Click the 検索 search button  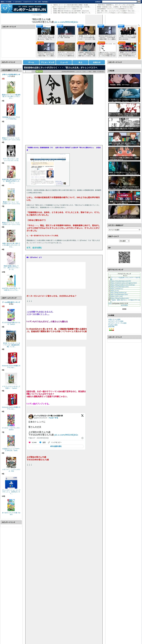(x=139, y=2)
